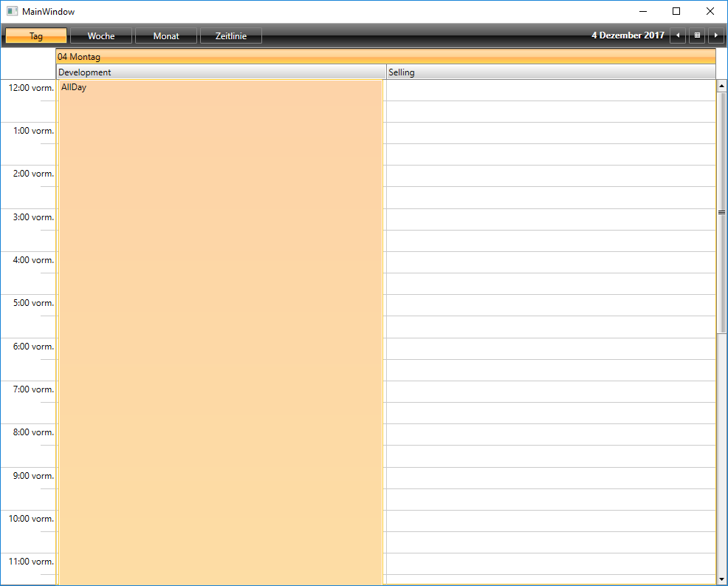Click the 5:00 vorm. time label

[33, 302]
